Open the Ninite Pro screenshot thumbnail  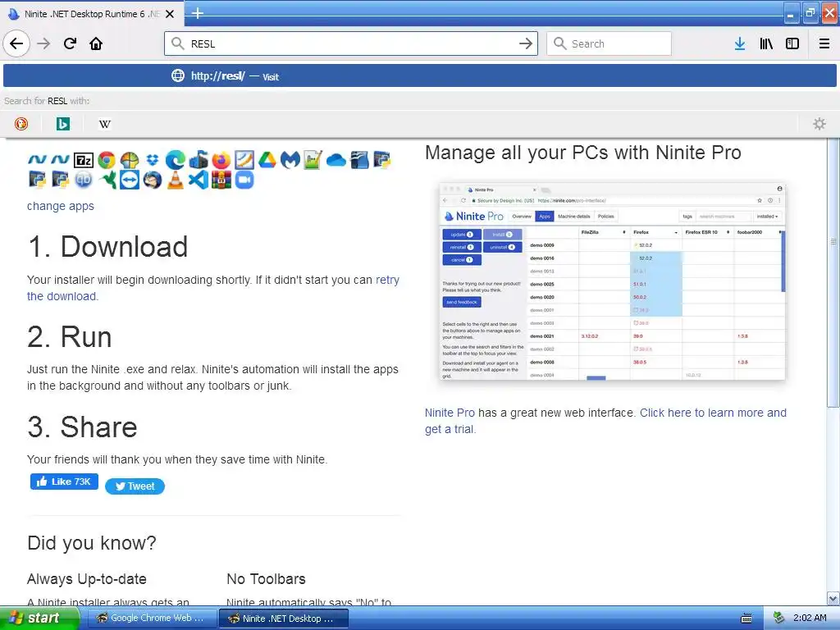(612, 282)
